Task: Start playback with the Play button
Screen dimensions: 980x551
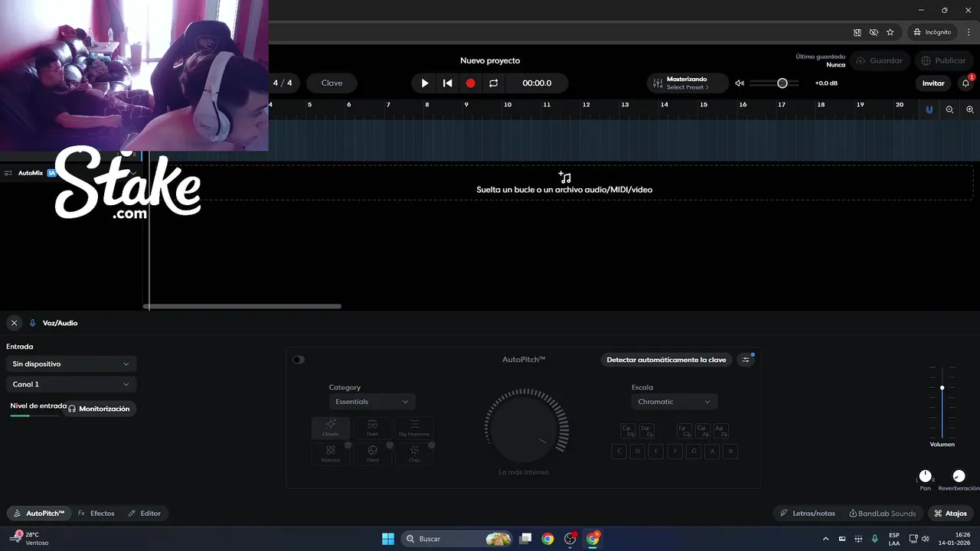Action: click(x=425, y=83)
